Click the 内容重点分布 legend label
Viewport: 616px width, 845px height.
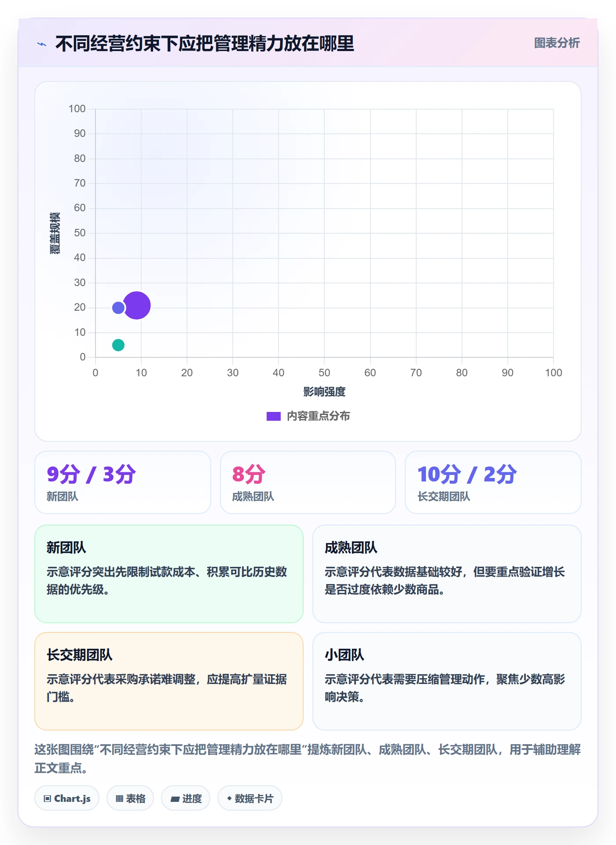(318, 416)
